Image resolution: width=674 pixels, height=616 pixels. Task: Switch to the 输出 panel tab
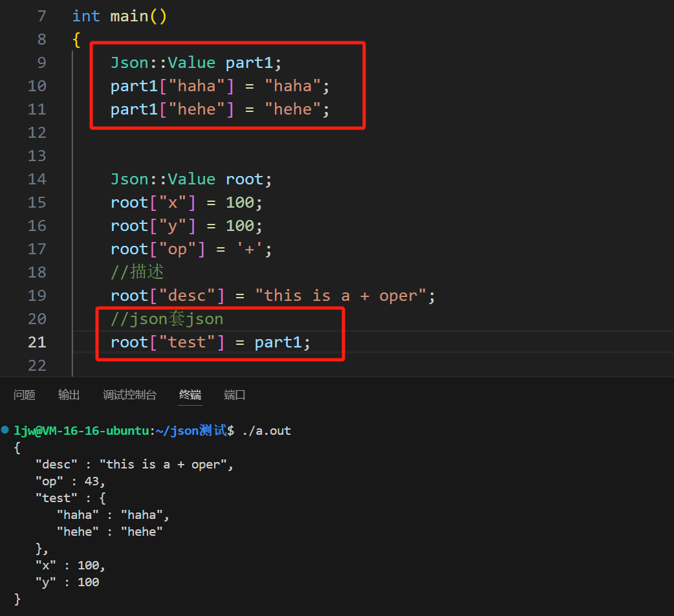point(69,395)
